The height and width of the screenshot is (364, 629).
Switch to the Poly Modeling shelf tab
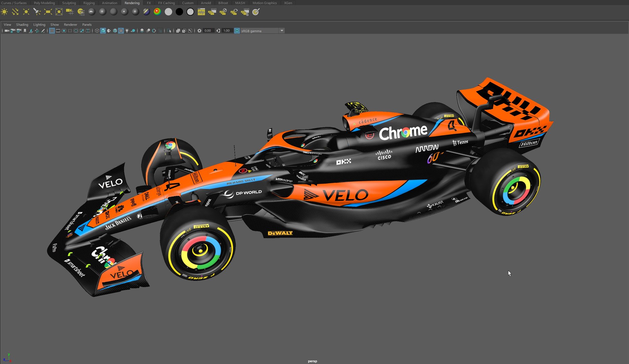coord(44,3)
